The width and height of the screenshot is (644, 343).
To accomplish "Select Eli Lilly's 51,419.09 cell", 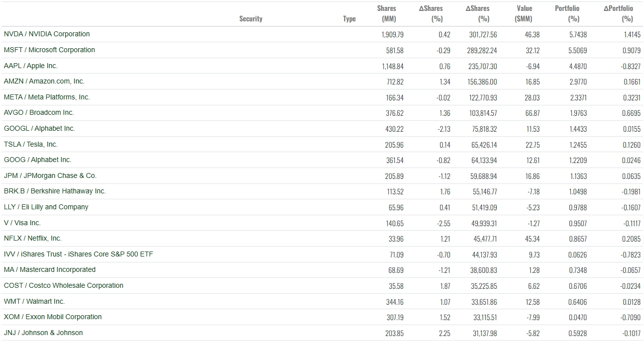I will (x=485, y=208).
